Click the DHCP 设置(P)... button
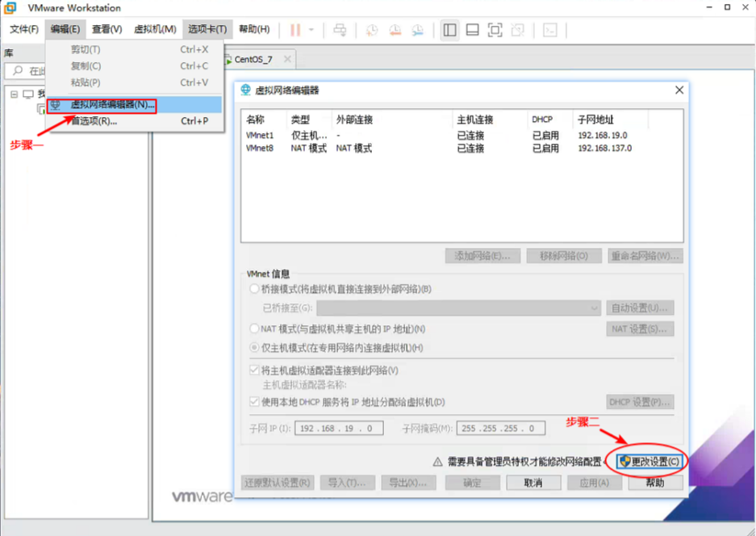756x536 pixels. point(640,402)
